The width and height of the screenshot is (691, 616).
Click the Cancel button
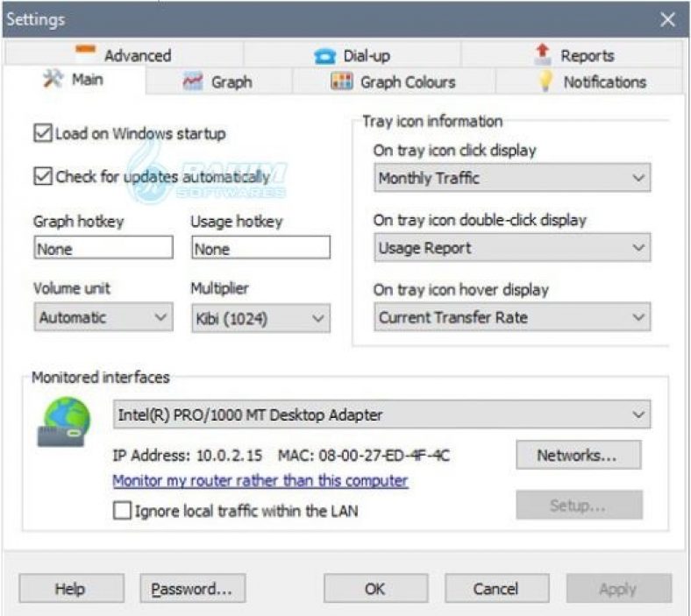click(x=496, y=588)
